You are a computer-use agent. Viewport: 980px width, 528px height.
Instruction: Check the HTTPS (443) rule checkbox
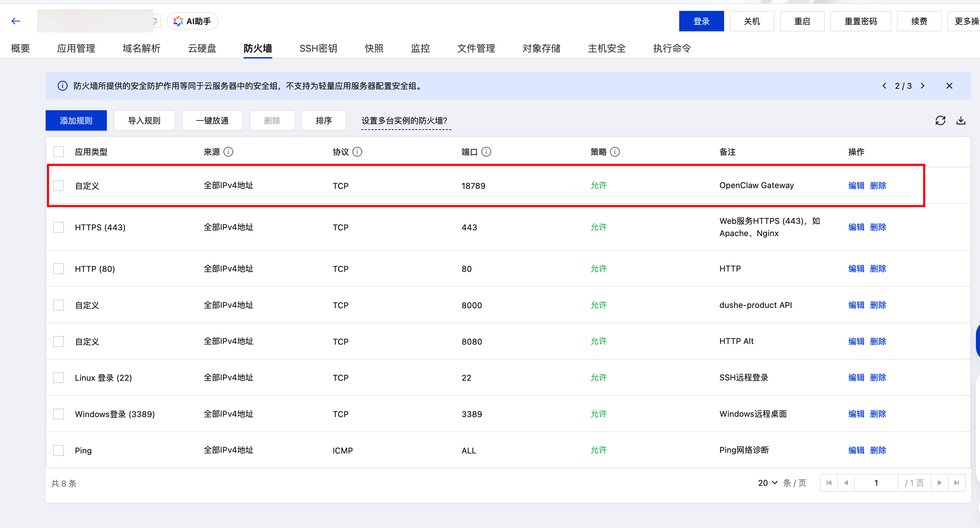pyautogui.click(x=59, y=228)
